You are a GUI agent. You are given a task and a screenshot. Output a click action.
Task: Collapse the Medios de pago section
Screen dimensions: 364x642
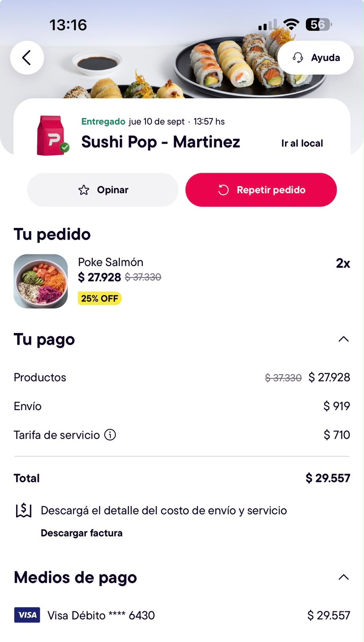pyautogui.click(x=344, y=577)
